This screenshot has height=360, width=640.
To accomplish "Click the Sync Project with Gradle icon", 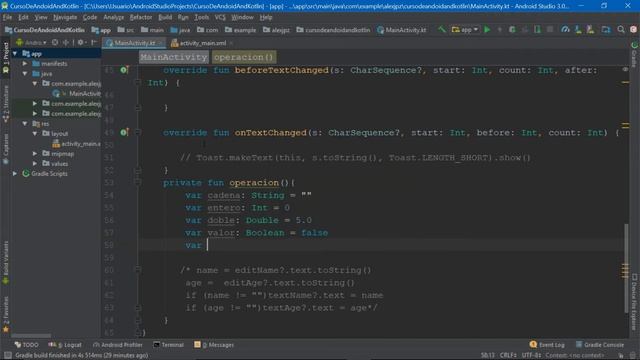I will coord(565,29).
